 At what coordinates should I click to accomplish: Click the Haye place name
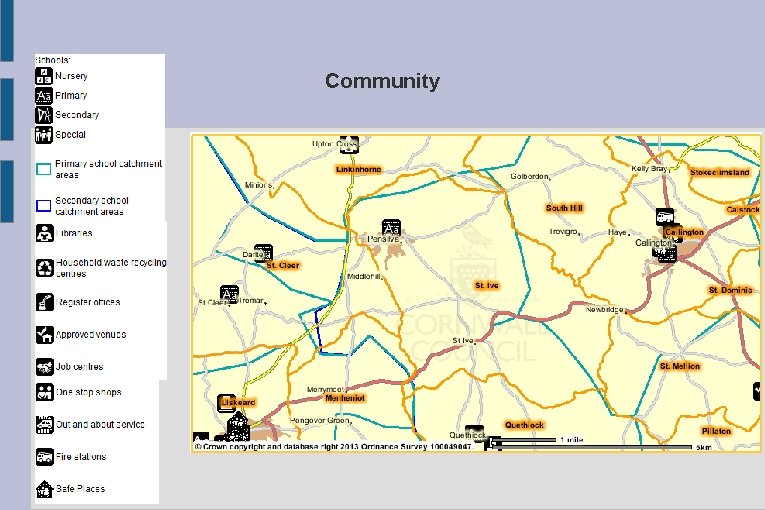(x=617, y=232)
